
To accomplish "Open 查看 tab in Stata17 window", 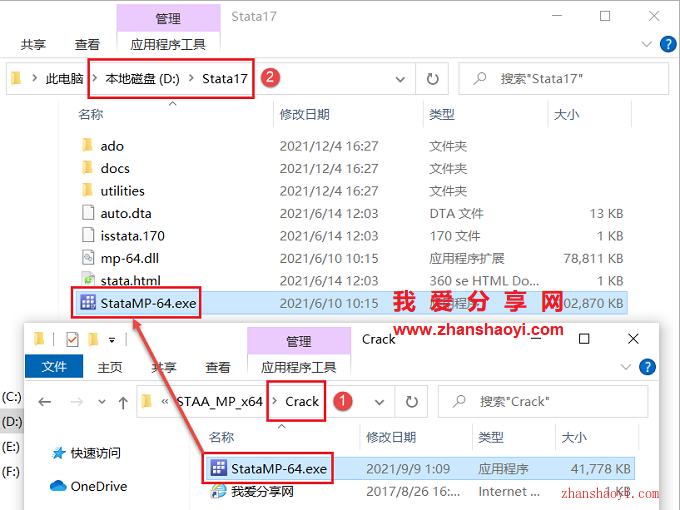I will tap(87, 44).
